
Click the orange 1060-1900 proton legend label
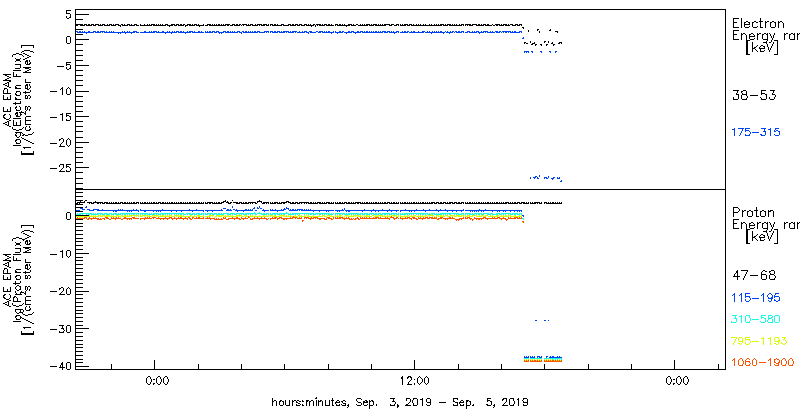[763, 363]
